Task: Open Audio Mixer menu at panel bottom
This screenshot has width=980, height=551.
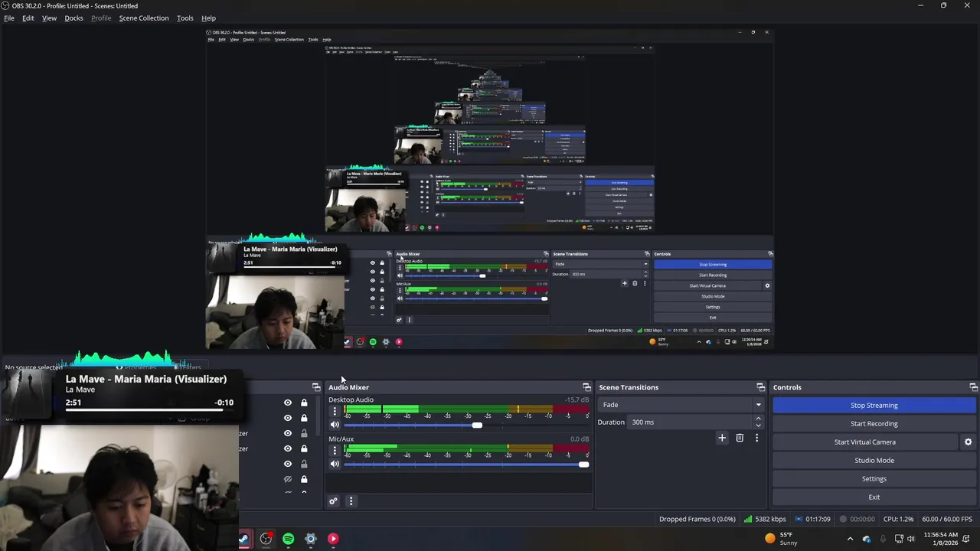Action: click(x=351, y=501)
